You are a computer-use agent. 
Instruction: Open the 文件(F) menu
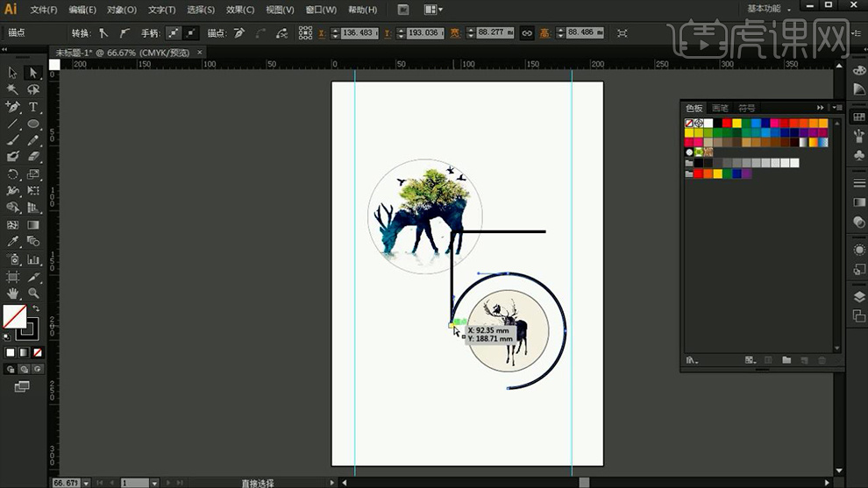tap(43, 10)
